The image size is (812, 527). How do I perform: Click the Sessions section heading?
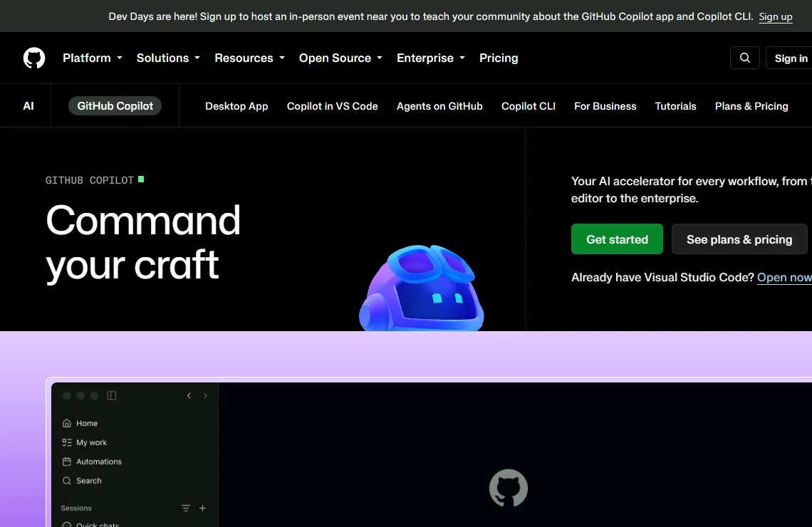tap(76, 508)
